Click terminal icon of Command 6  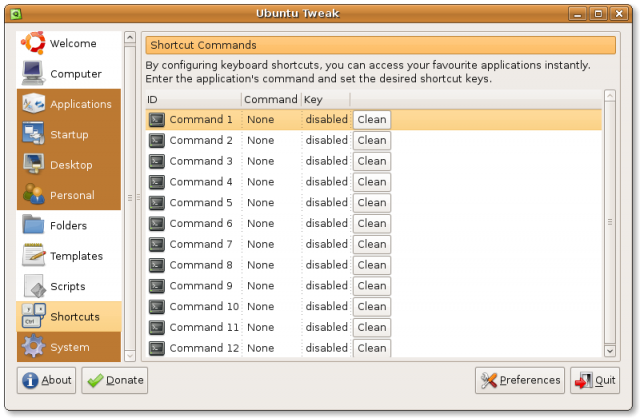(x=157, y=224)
